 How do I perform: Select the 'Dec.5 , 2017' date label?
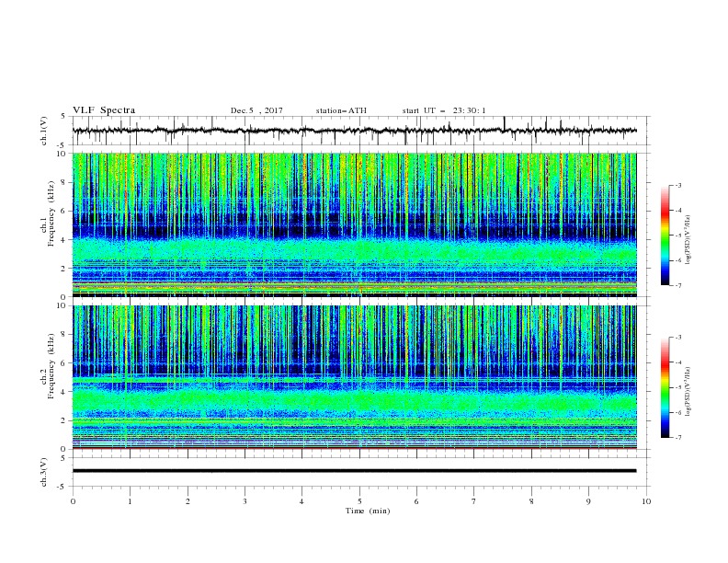pos(256,110)
